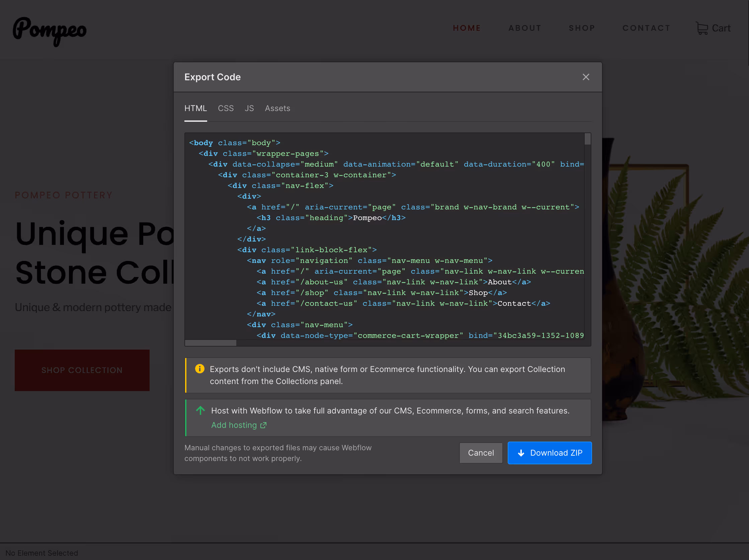Close the Export Code dialog
This screenshot has width=749, height=560.
coord(586,77)
